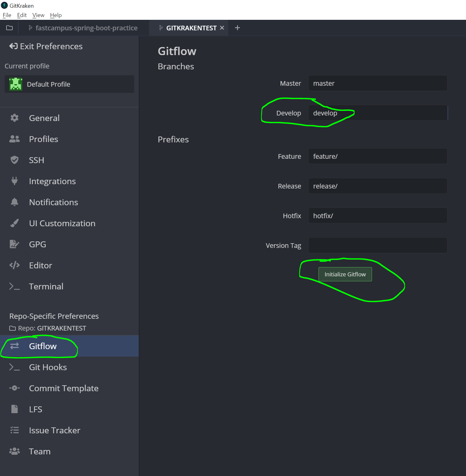Screen dimensions: 466x476
Task: Click the code brackets icon beside Editor
Action: tap(15, 265)
